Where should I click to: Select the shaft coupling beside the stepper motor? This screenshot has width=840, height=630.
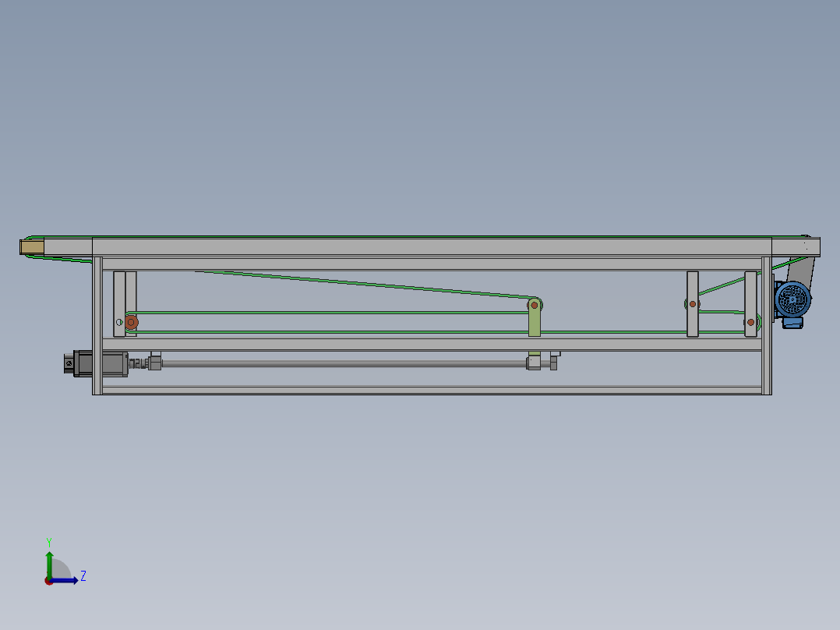pyautogui.click(x=139, y=363)
